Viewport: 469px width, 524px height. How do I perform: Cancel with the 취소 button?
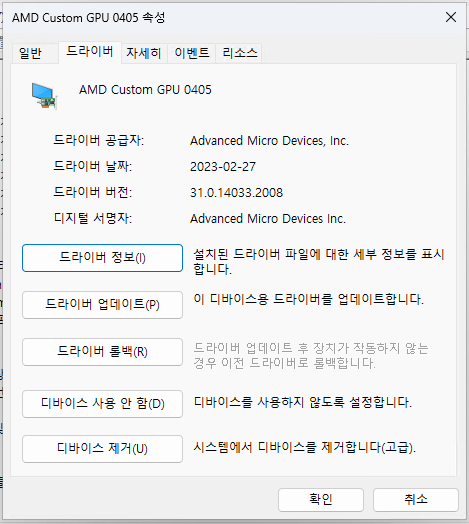click(416, 499)
